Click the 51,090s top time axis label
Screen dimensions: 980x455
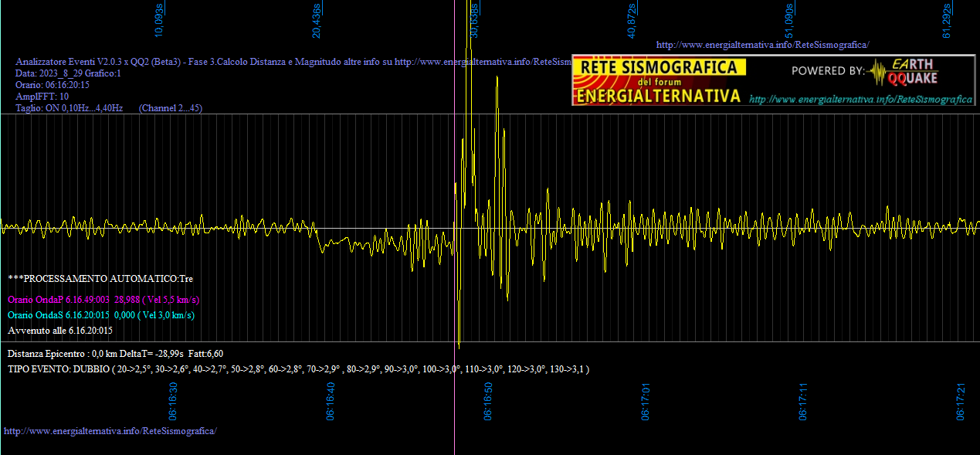[x=789, y=20]
